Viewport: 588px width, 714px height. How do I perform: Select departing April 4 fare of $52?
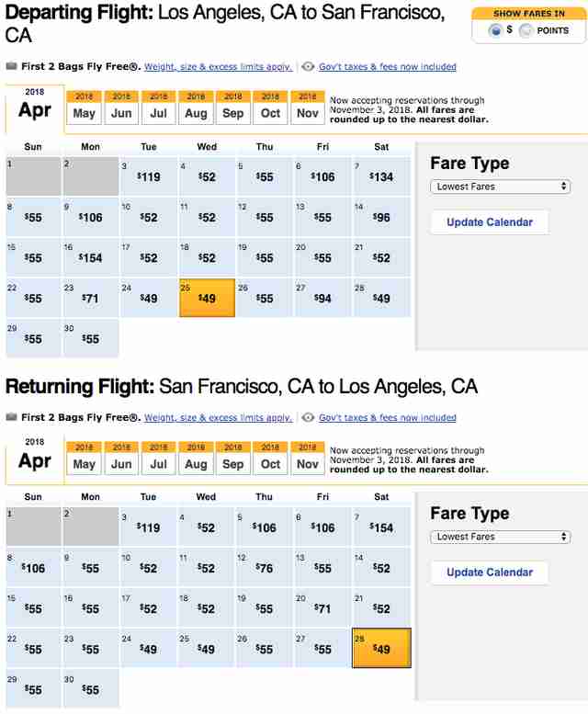(207, 176)
